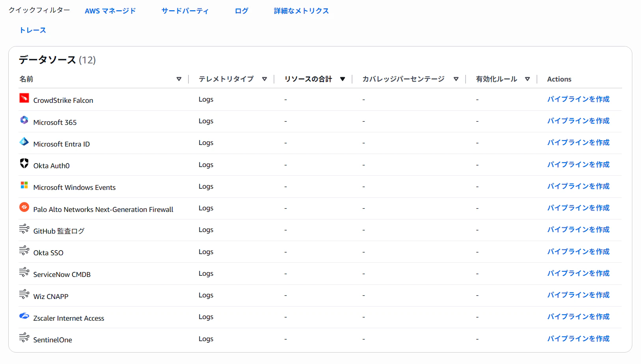Select the 詳細なメトリクス quick filter
Viewport: 641px width, 364px height.
301,11
